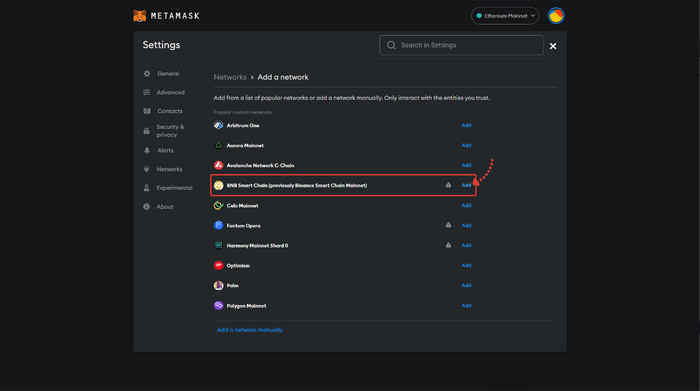Add the Aurora Mainnet network
This screenshot has width=700, height=391.
(x=466, y=146)
